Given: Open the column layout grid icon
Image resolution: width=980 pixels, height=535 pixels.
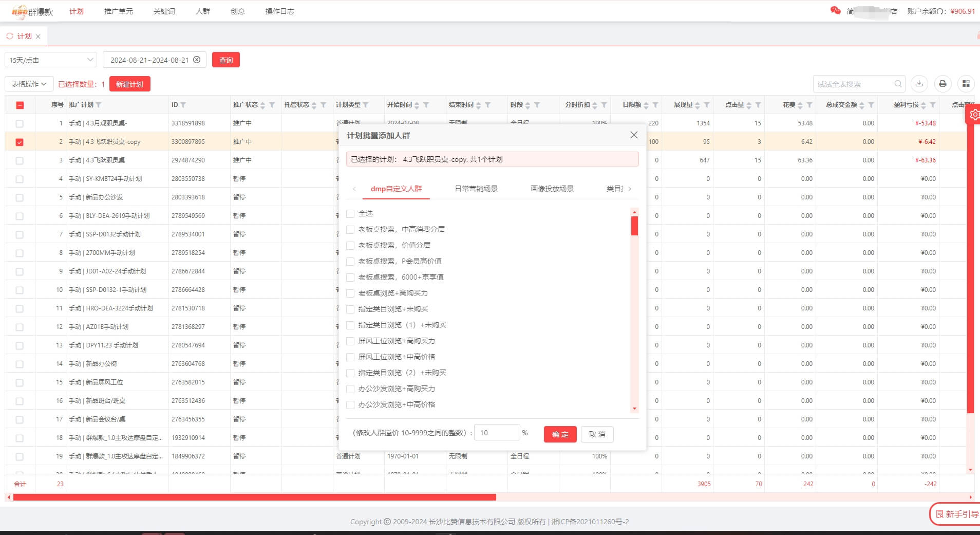Looking at the screenshot, I should pos(966,84).
